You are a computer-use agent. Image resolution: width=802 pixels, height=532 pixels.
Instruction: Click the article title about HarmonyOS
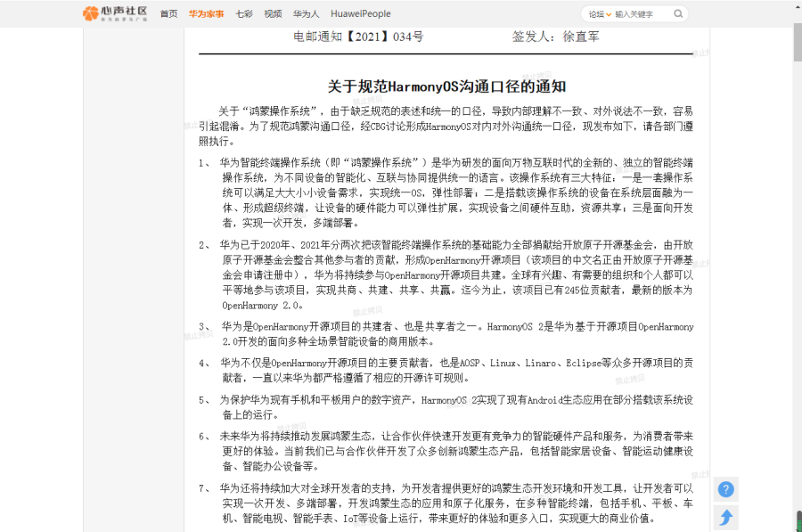(446, 86)
